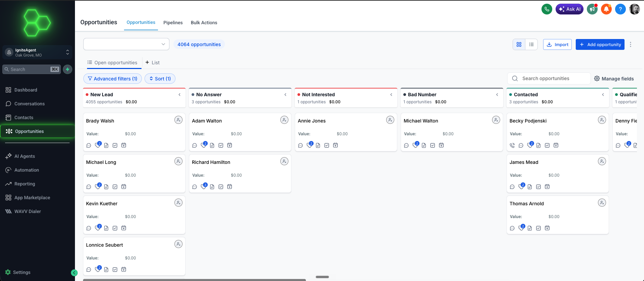This screenshot has width=644, height=281.
Task: Open conversation icon on Brady Walsh card
Action: [89, 145]
